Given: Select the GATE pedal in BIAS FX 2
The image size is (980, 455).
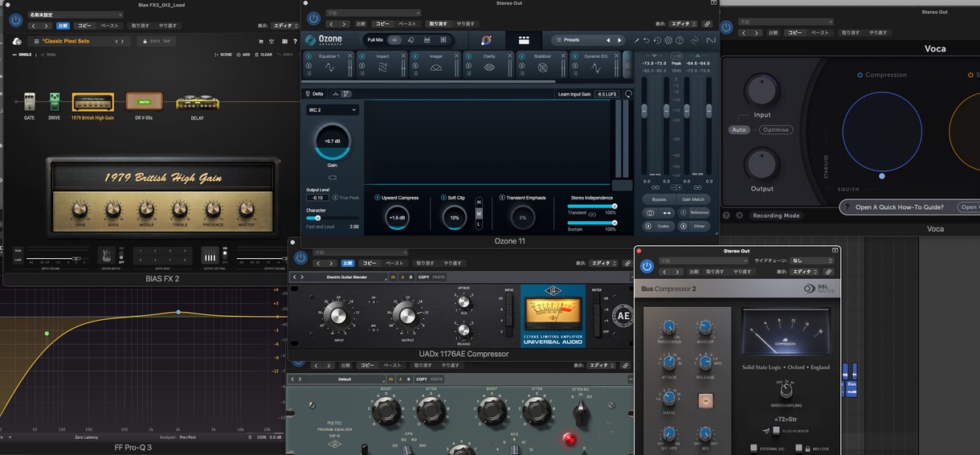Looking at the screenshot, I should tap(29, 103).
